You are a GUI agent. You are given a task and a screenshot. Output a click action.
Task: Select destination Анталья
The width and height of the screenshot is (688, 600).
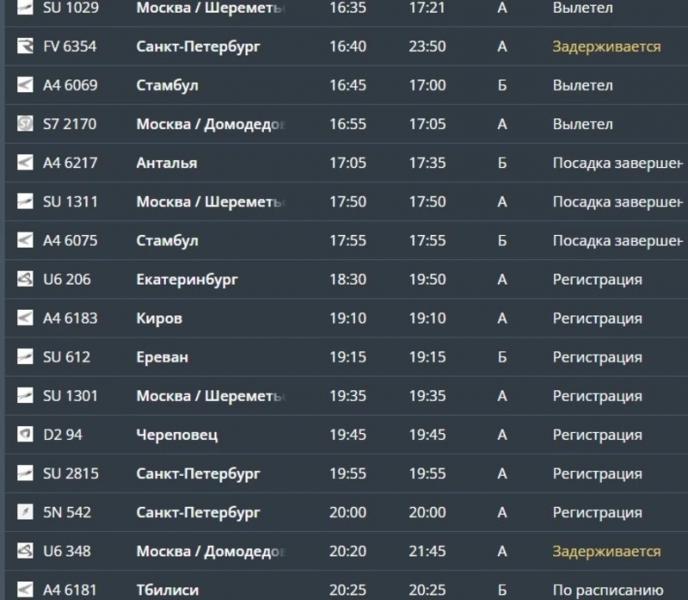pyautogui.click(x=167, y=163)
